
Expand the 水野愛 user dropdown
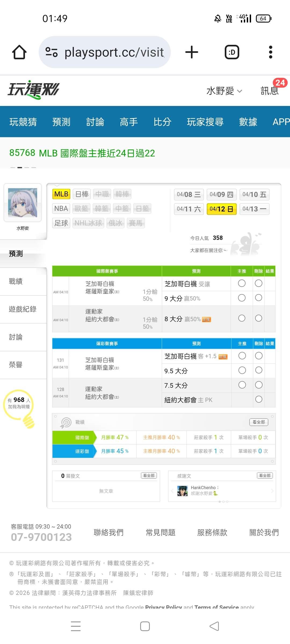[224, 91]
